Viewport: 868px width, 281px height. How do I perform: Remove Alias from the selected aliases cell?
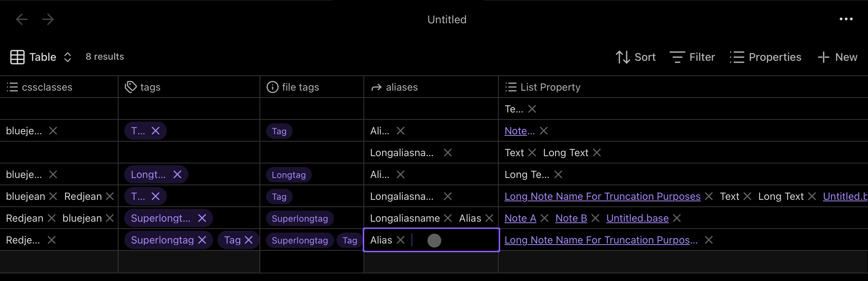pos(401,240)
